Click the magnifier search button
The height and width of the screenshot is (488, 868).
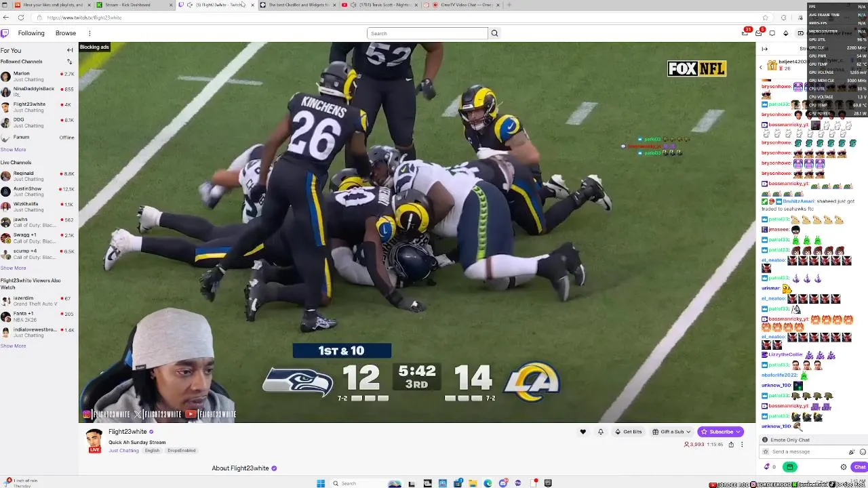click(x=494, y=33)
